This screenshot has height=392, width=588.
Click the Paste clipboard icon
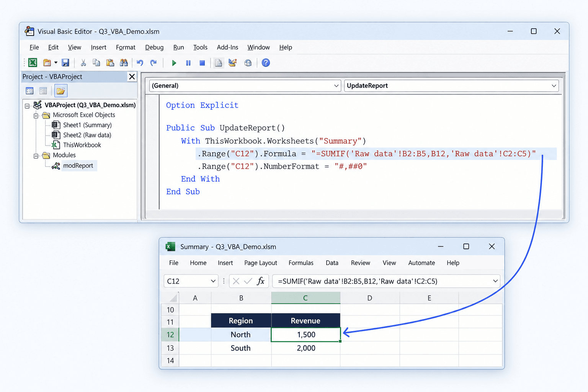[x=110, y=63]
